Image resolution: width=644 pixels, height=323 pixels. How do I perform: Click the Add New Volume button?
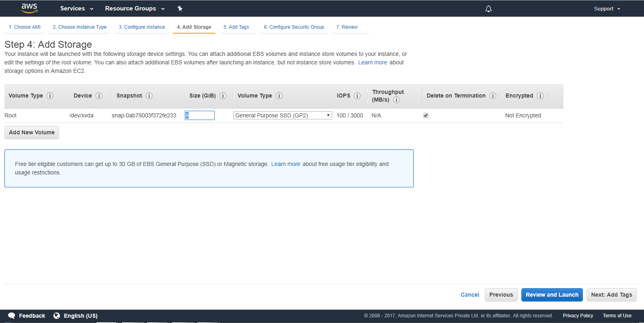tap(32, 132)
